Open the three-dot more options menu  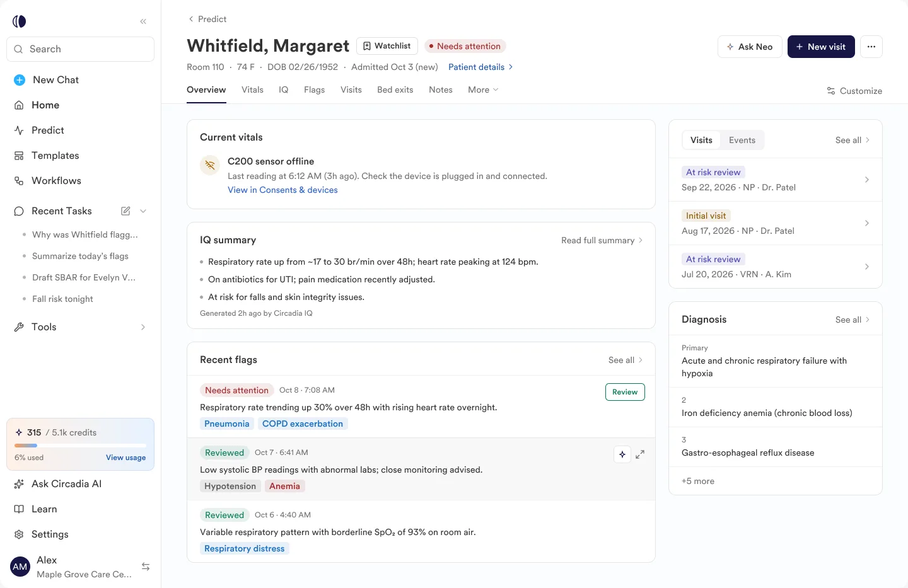pos(871,47)
